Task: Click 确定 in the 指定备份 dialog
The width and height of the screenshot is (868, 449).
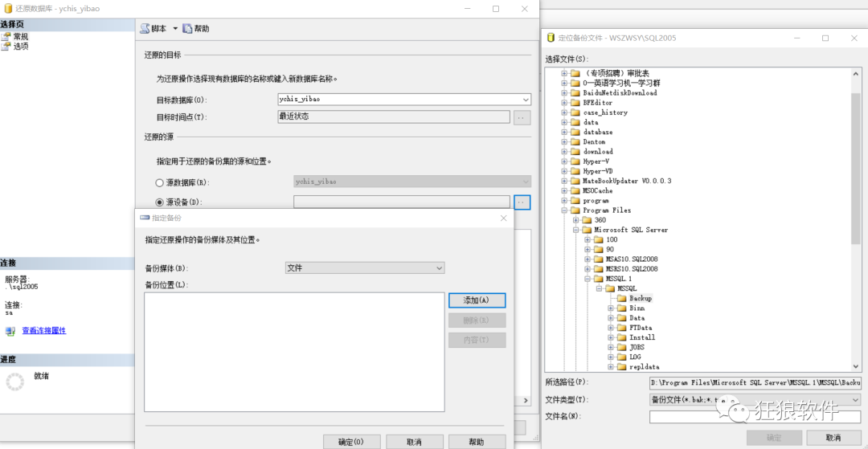Action: tap(351, 442)
